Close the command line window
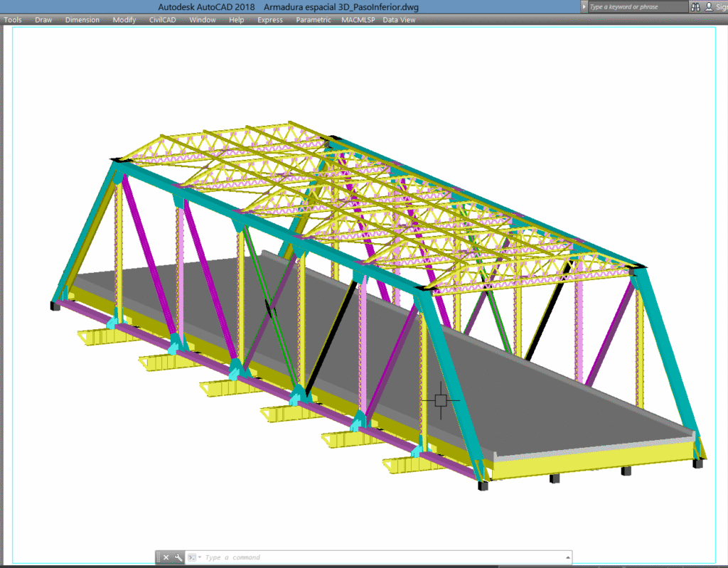Image resolution: width=728 pixels, height=568 pixels. (x=166, y=557)
